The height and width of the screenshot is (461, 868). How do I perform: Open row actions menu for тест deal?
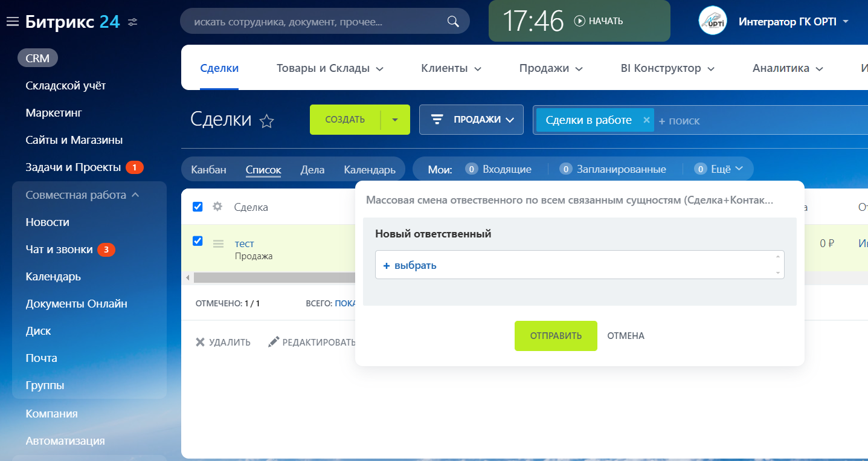coord(219,244)
